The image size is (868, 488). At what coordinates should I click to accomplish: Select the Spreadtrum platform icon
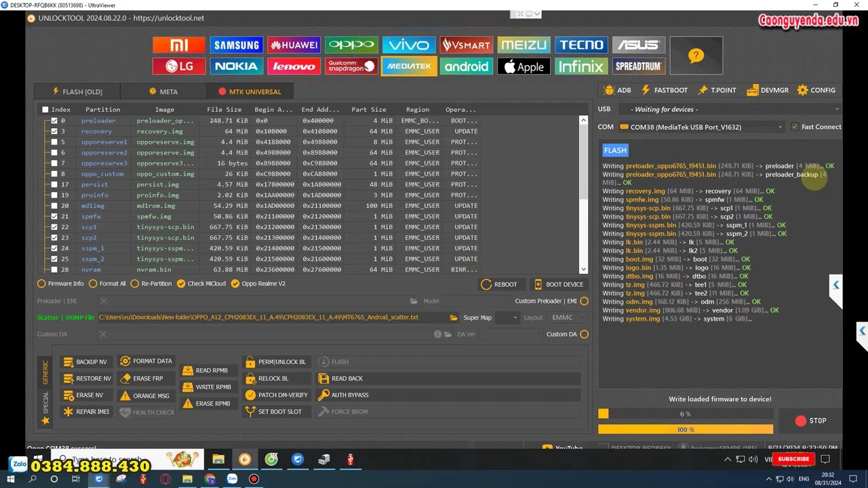pos(639,66)
